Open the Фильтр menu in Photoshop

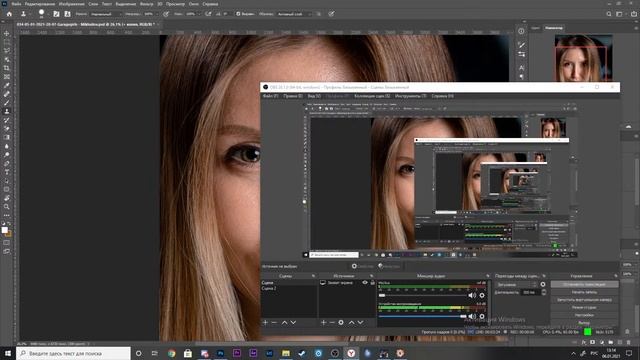pyautogui.click(x=147, y=4)
